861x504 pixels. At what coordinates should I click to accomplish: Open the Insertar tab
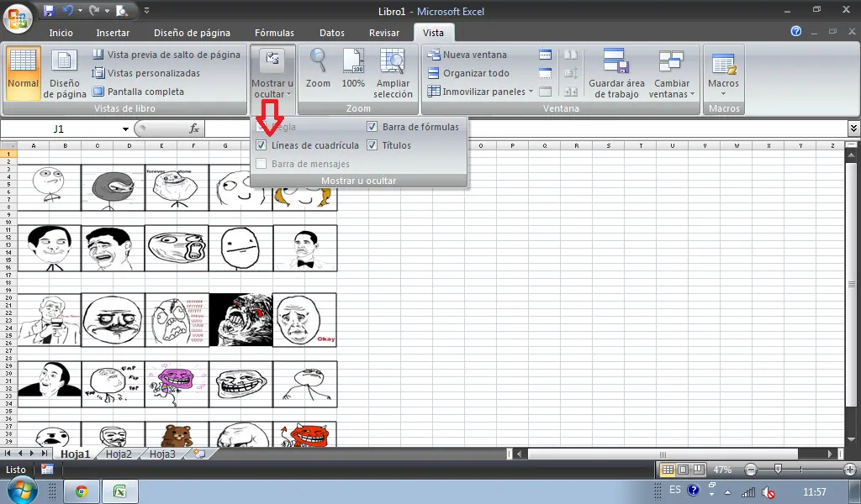point(113,33)
